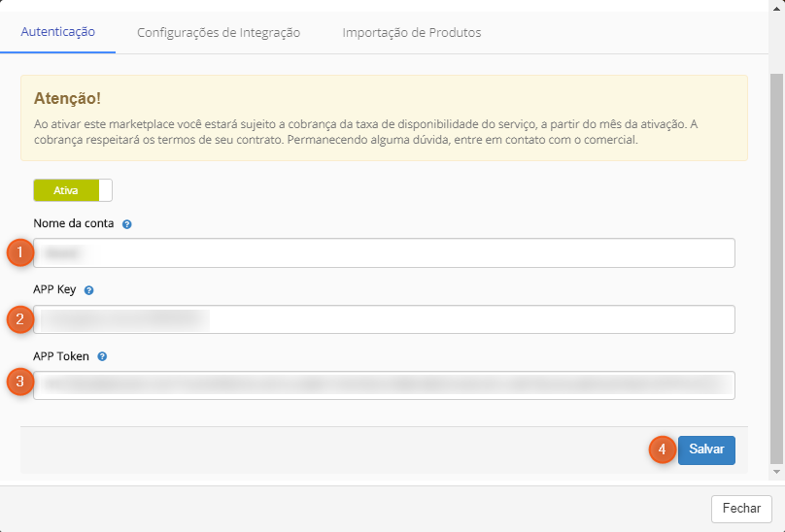Click the help icon next to APP Key

tap(89, 290)
